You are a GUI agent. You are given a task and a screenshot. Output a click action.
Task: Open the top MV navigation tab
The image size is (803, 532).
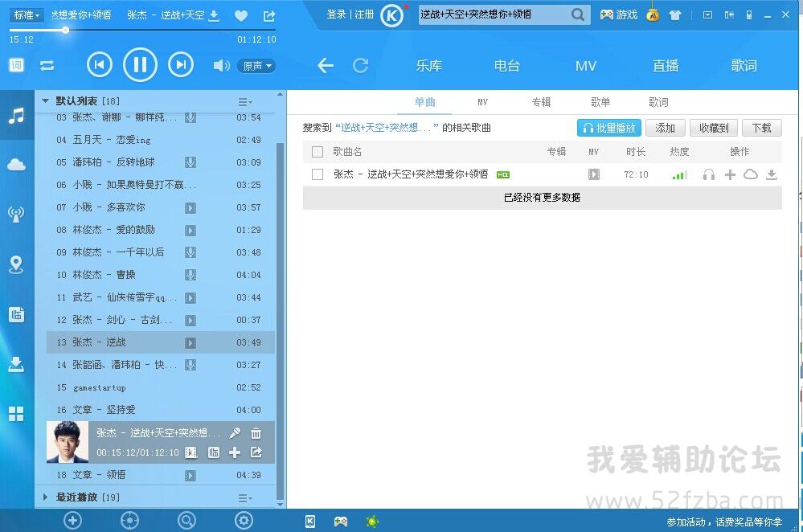[586, 66]
